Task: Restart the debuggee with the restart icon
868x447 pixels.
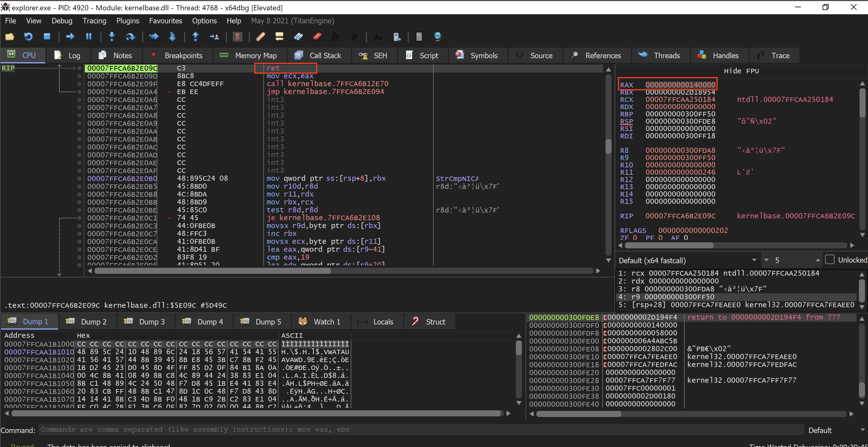Action: coord(28,37)
